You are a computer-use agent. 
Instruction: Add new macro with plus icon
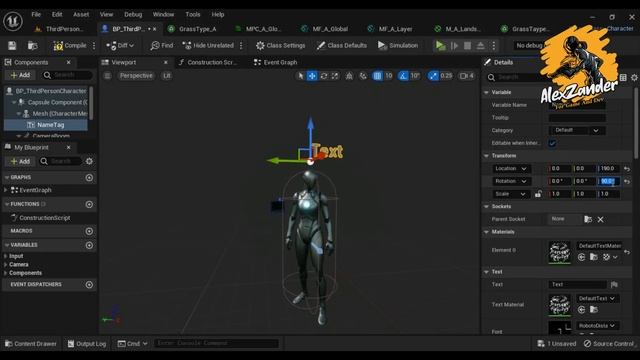coord(89,231)
